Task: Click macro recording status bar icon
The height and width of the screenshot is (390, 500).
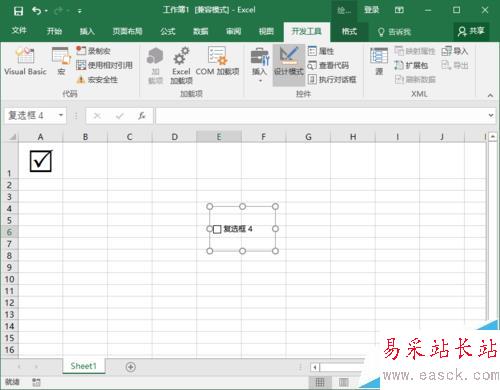Action: (x=36, y=382)
